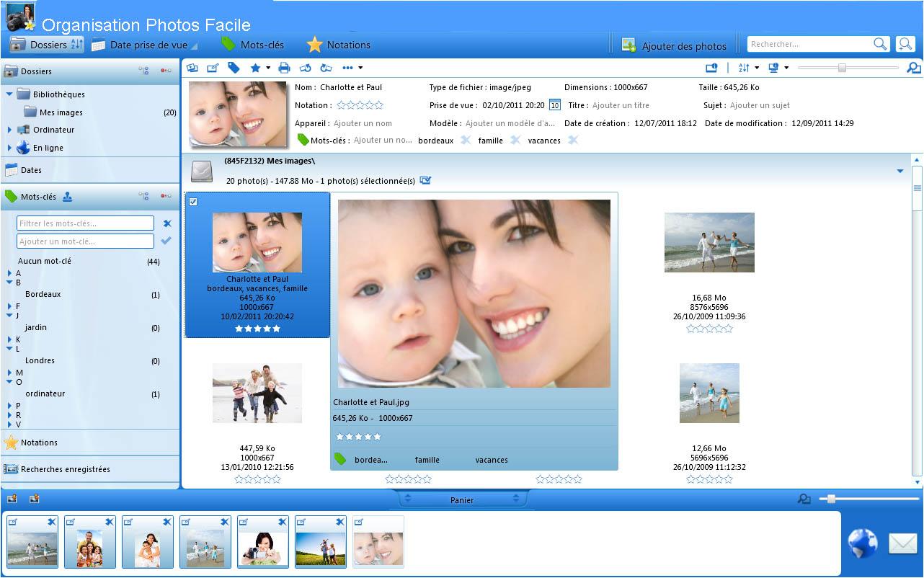Click the red dot icon in Mots-clés header

point(166,196)
